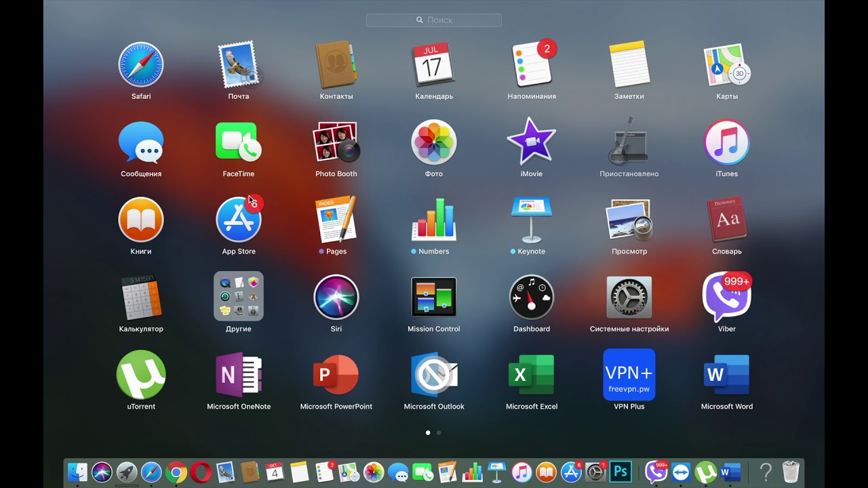Screen dimensions: 868x488
Task: Open Словарь dictionary app
Action: [x=727, y=220]
